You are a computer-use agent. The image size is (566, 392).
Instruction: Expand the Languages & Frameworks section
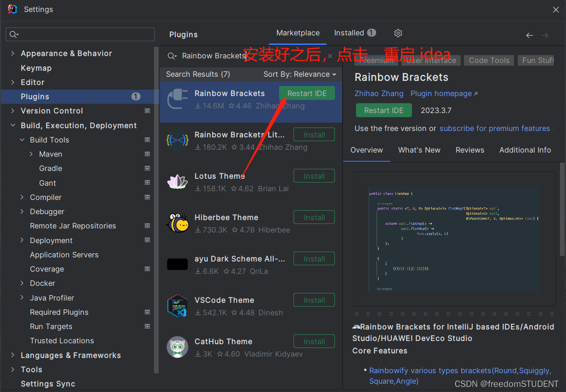point(12,355)
